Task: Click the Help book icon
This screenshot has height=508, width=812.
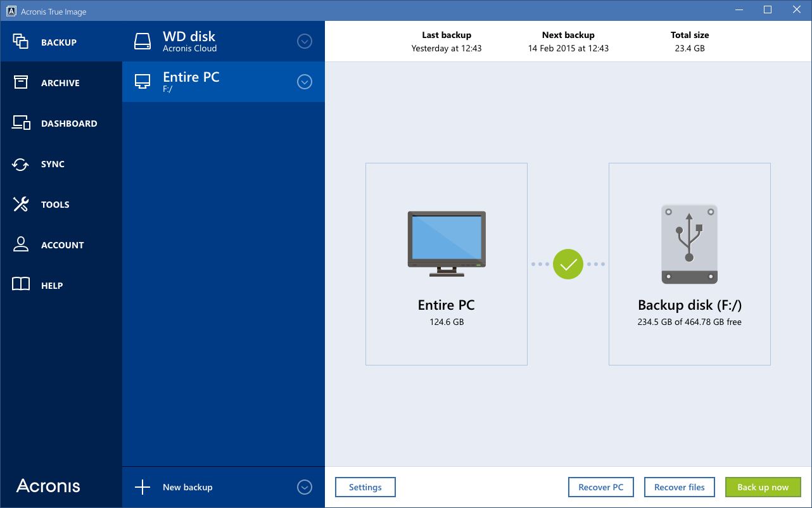Action: coord(21,285)
